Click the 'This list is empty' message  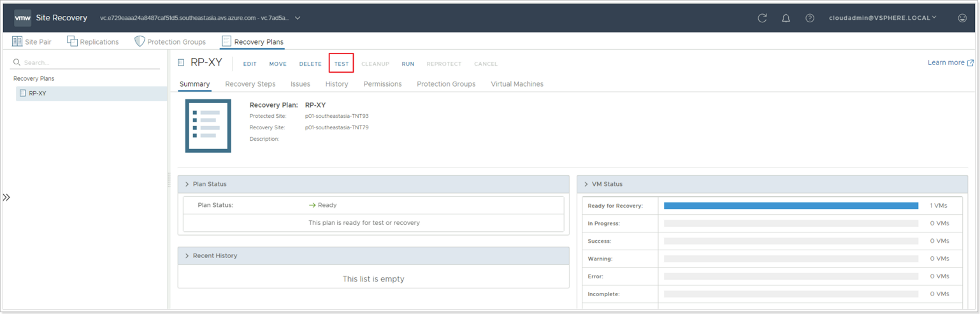tap(373, 279)
